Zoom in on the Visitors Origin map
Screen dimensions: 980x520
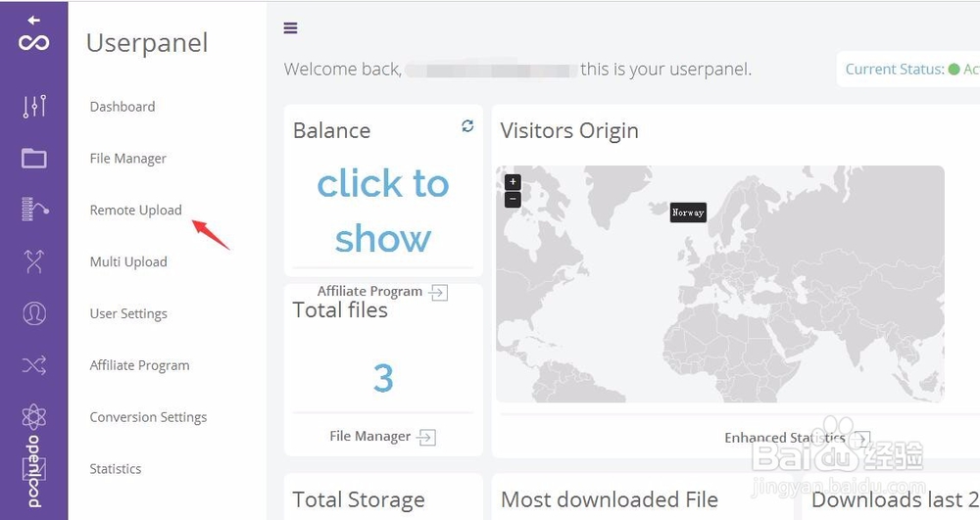513,182
